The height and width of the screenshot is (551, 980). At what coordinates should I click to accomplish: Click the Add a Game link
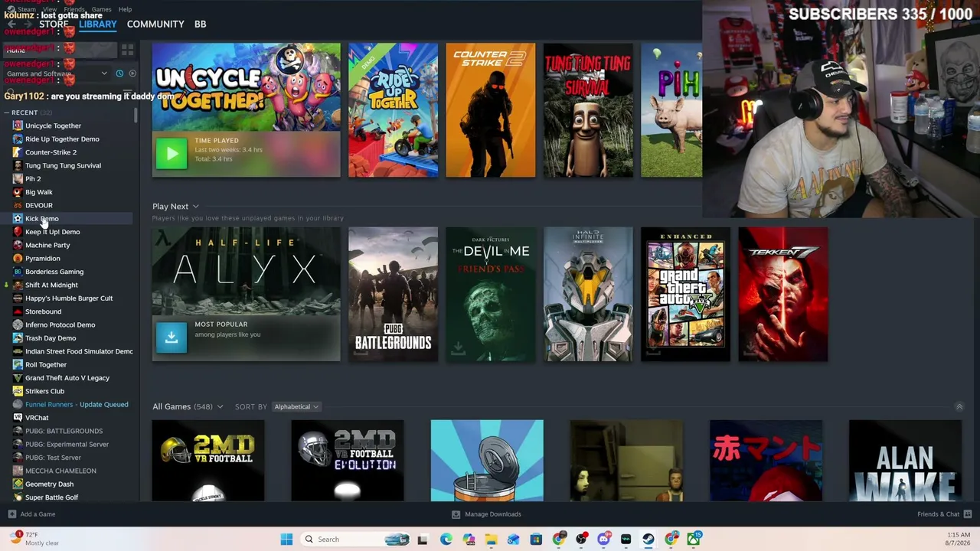click(38, 514)
